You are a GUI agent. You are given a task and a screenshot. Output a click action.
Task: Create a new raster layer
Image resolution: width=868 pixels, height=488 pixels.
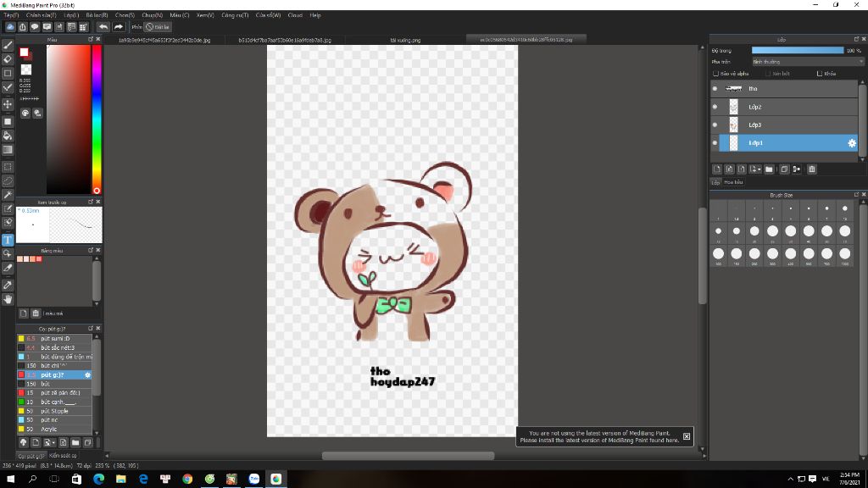click(x=717, y=169)
